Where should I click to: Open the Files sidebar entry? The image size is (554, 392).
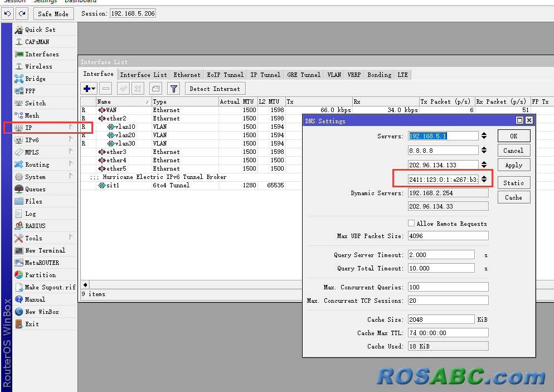pos(45,201)
